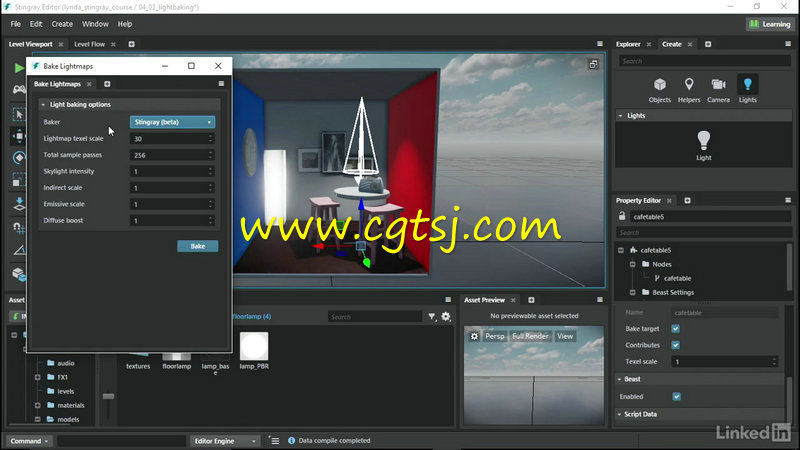Open the File menu

coord(16,24)
